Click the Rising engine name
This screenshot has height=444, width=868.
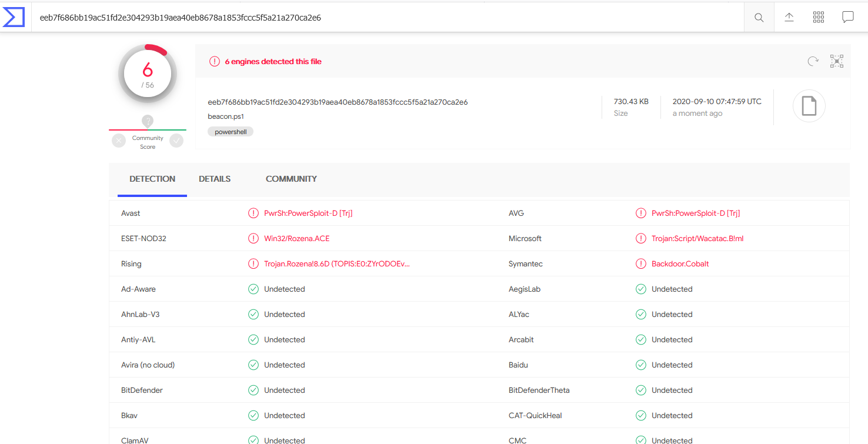[131, 264]
